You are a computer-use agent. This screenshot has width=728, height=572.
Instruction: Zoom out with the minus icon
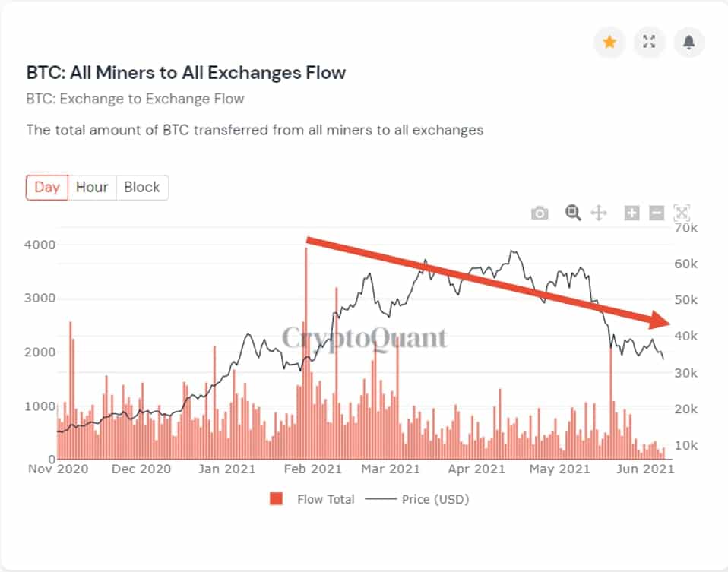tap(657, 213)
